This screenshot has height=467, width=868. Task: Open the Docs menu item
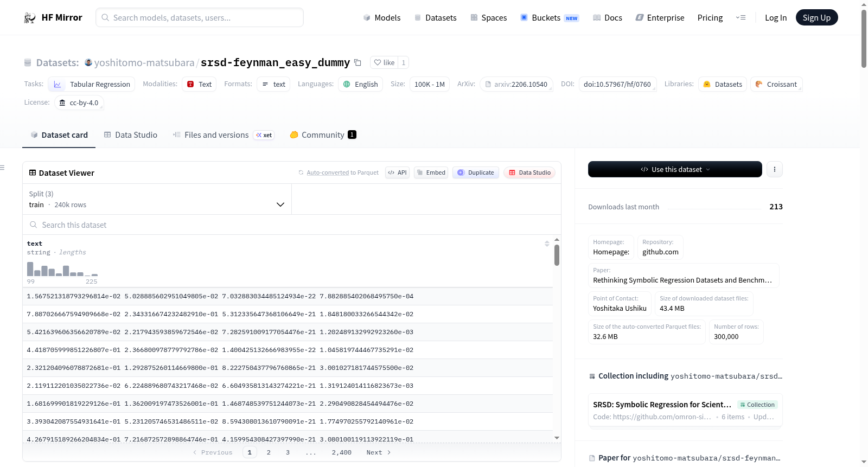608,18
